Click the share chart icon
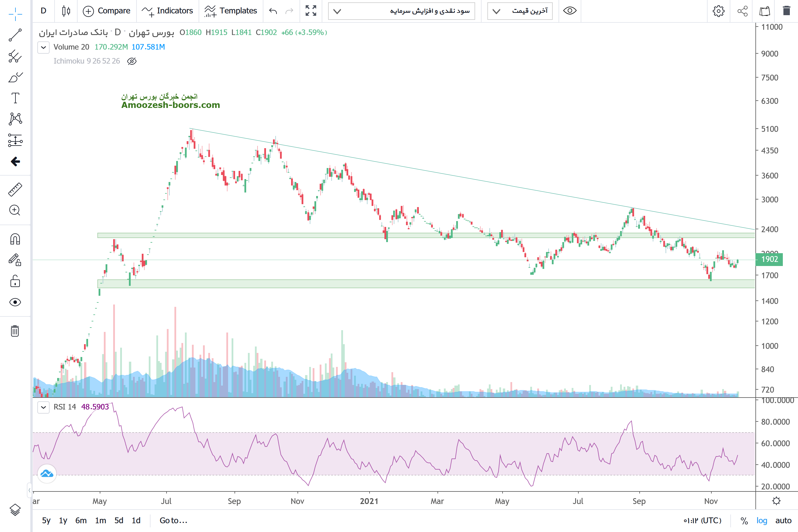The width and height of the screenshot is (798, 532). (x=742, y=11)
